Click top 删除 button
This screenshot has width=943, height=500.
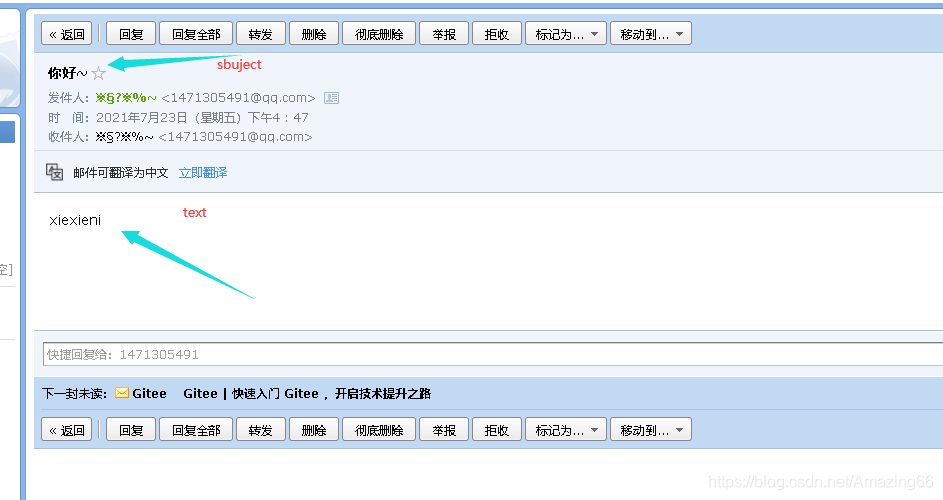[x=314, y=34]
